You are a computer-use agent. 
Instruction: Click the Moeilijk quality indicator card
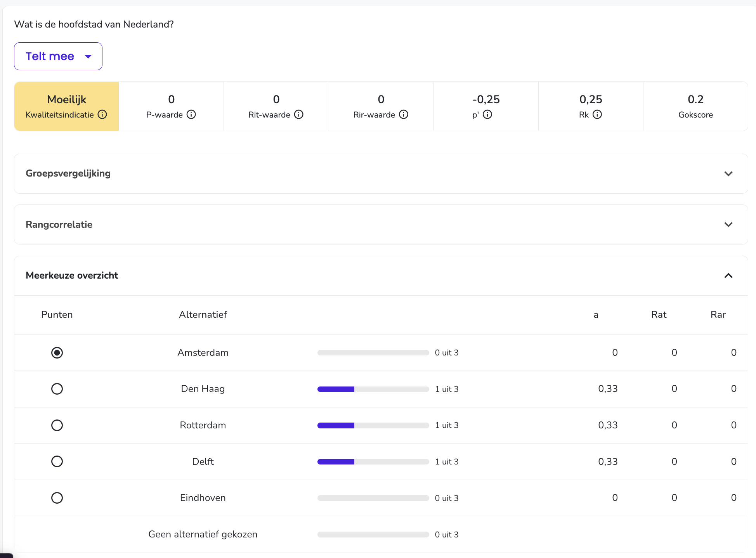[x=67, y=106]
